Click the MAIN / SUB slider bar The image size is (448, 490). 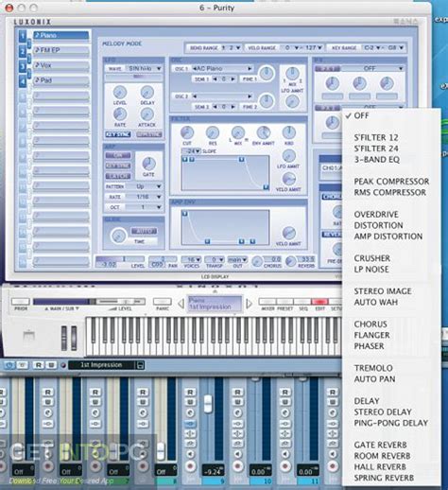pyautogui.click(x=64, y=302)
